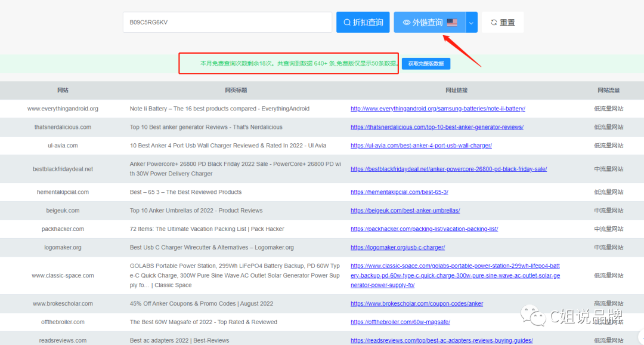The height and width of the screenshot is (345, 644).
Task: Click '72 Items: The Ultimate Vacation Packing List' title
Action: coord(207,229)
